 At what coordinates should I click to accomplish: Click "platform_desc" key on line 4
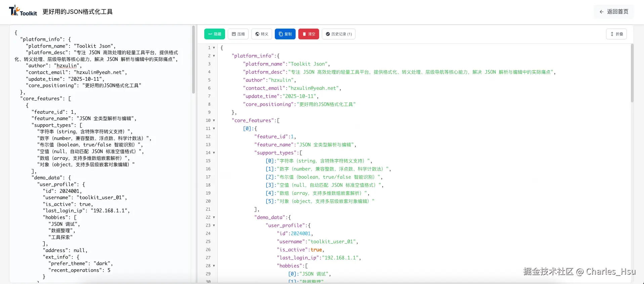(265, 72)
